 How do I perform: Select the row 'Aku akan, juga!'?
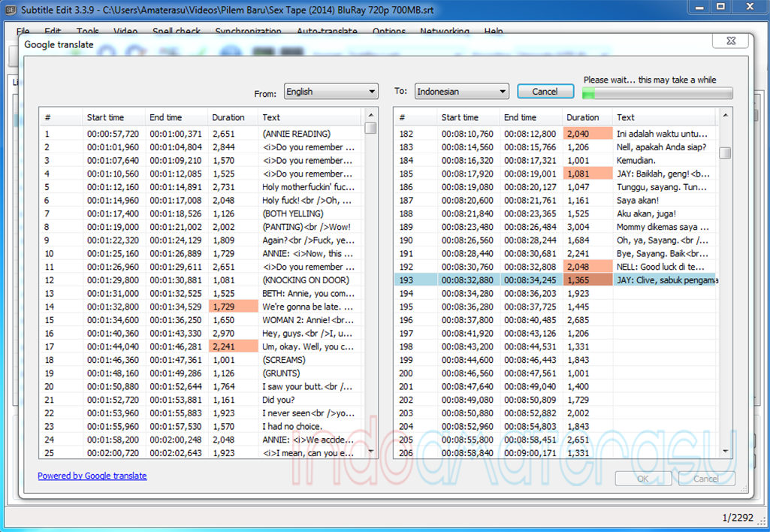[557, 213]
